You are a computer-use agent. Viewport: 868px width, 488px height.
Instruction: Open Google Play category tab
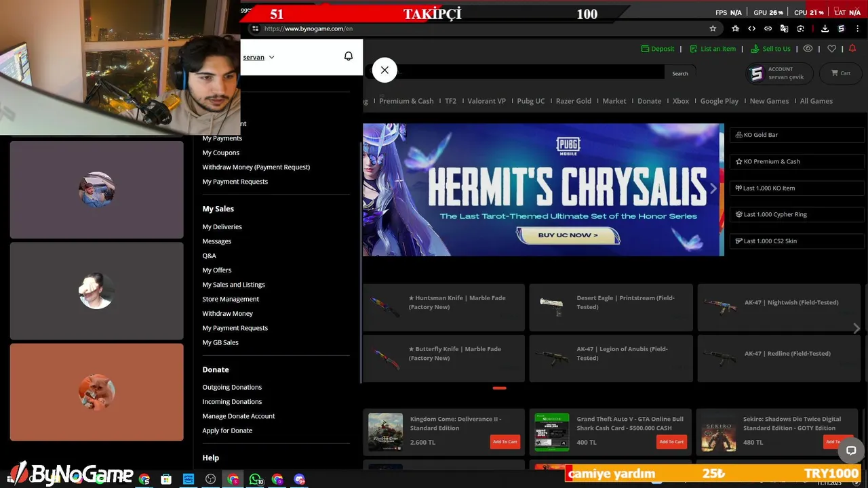tap(719, 101)
